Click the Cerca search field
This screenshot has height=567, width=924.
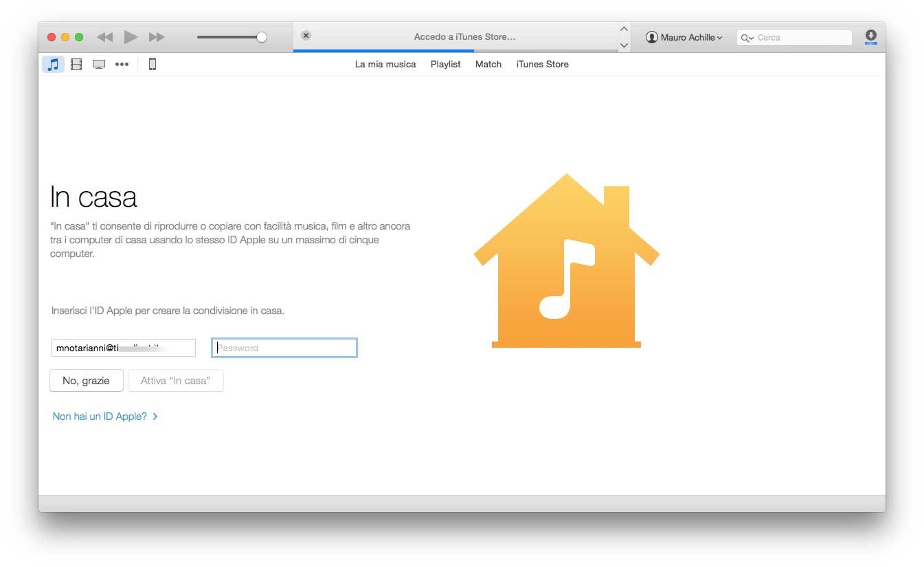click(x=794, y=37)
